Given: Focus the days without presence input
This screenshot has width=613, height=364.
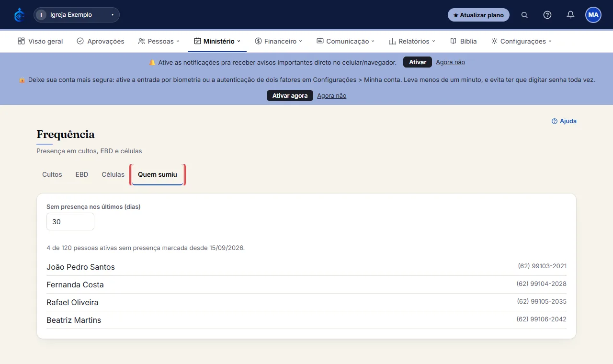Looking at the screenshot, I should coord(70,222).
